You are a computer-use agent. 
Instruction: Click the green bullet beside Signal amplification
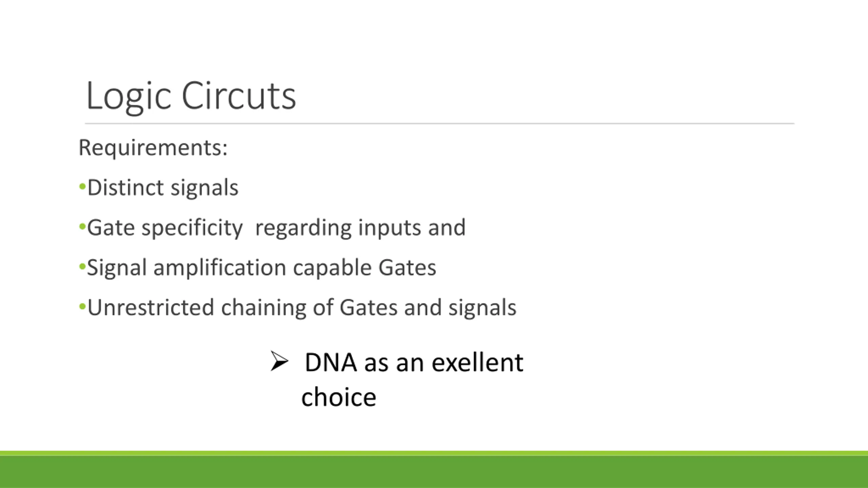click(82, 267)
